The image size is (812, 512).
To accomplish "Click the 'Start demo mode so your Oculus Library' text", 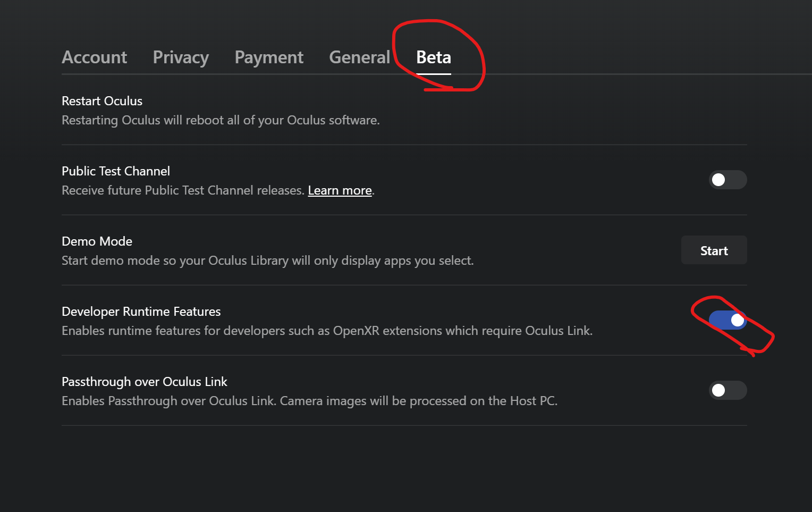I will tap(267, 261).
